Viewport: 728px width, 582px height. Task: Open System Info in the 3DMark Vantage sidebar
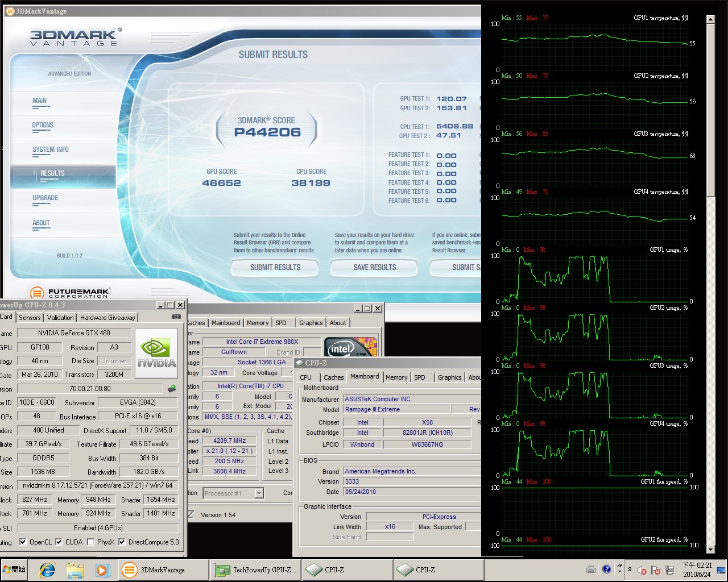(51, 149)
